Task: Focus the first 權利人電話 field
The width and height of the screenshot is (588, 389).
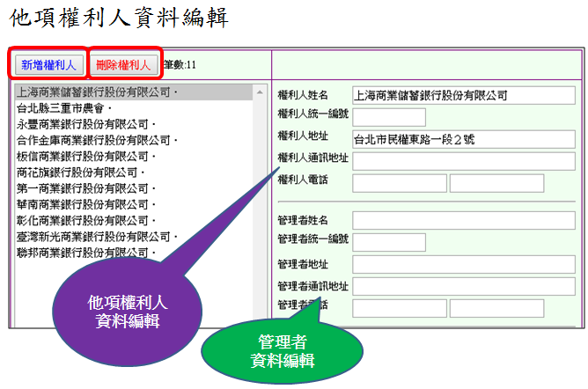Action: pos(400,183)
